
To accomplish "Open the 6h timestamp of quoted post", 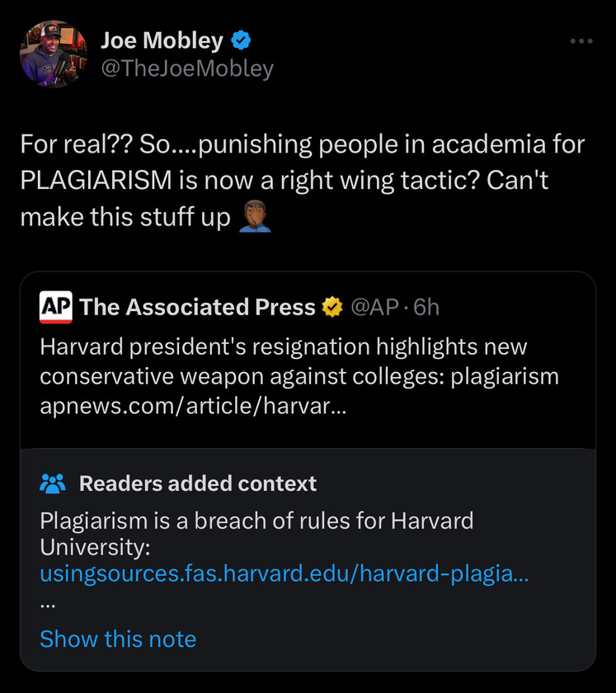I will click(426, 307).
